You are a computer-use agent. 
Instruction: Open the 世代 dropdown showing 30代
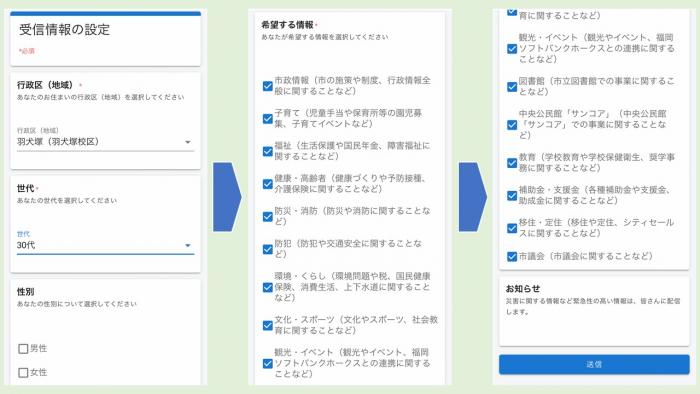(x=105, y=245)
